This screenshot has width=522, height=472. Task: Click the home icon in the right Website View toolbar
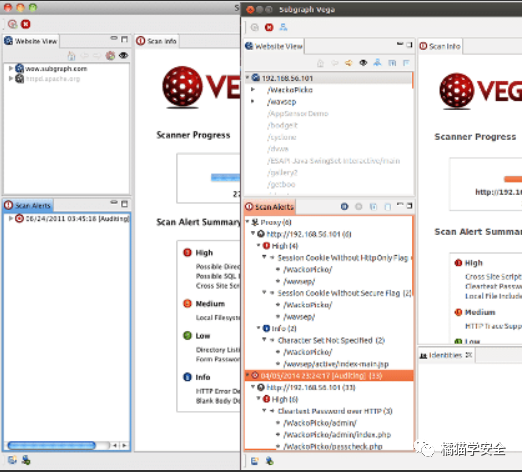click(x=320, y=63)
